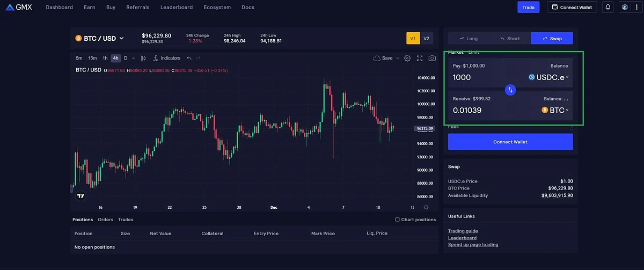Save chart layout via cloud icon
644x270 pixels.
(x=377, y=58)
